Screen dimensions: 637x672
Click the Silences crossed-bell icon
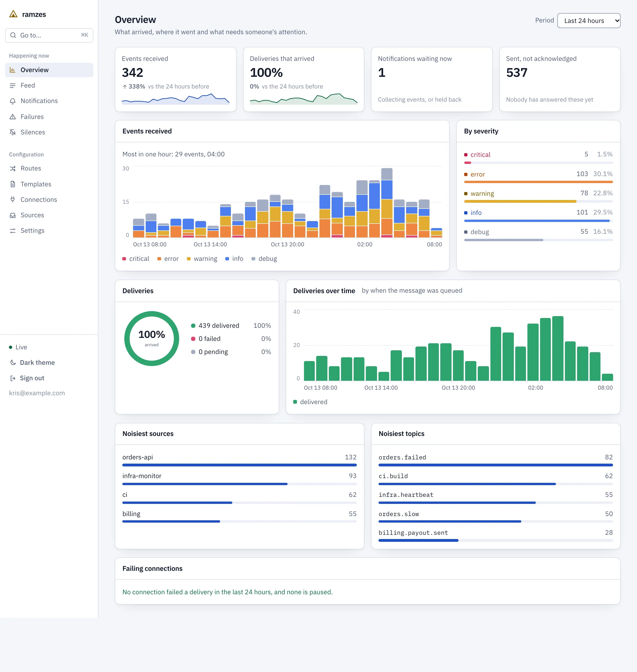(13, 132)
